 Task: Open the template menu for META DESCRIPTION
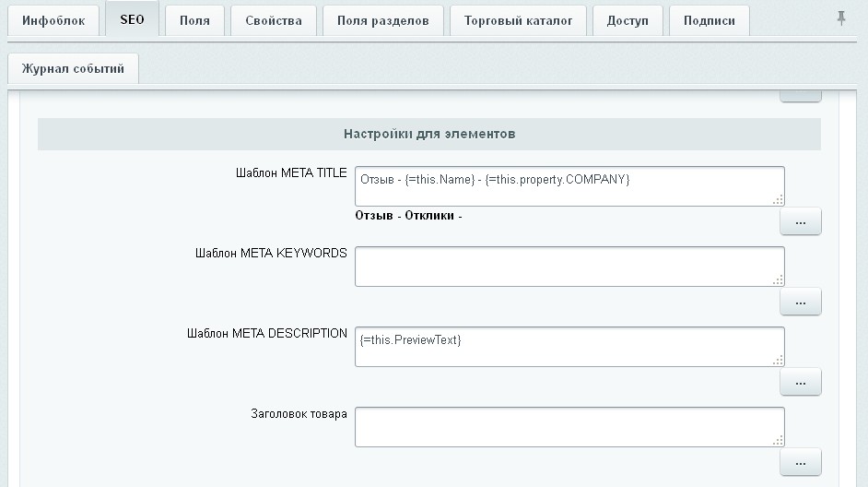(x=800, y=382)
